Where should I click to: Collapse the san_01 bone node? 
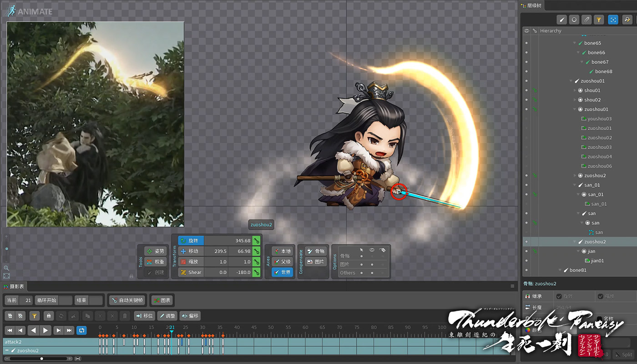(x=575, y=185)
